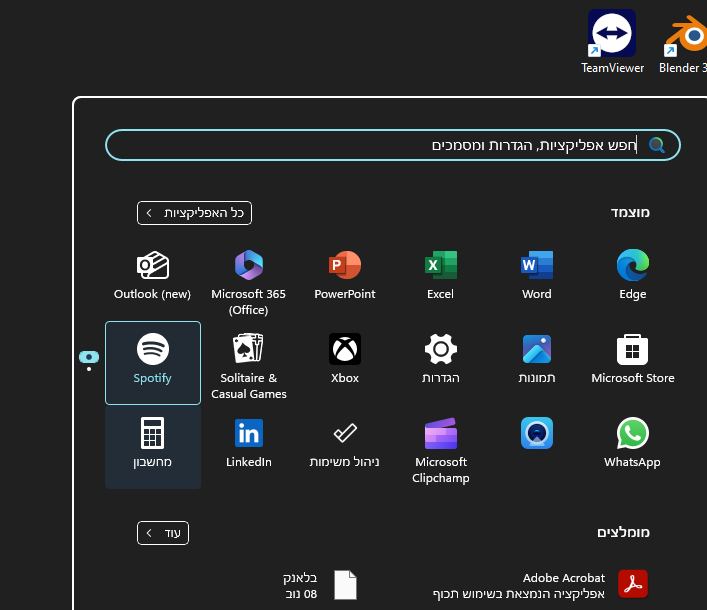
Task: Open הגדרות settings gear icon
Action: click(441, 349)
